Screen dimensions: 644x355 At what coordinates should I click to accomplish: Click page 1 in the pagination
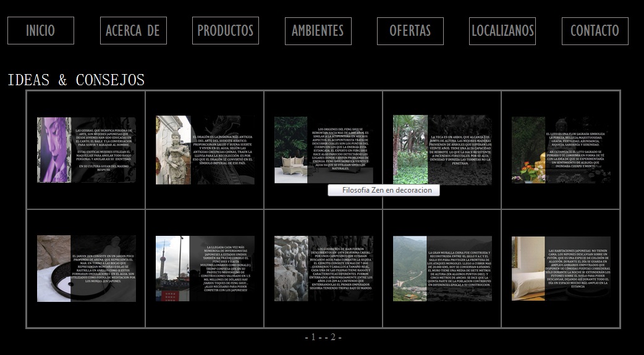tap(313, 337)
